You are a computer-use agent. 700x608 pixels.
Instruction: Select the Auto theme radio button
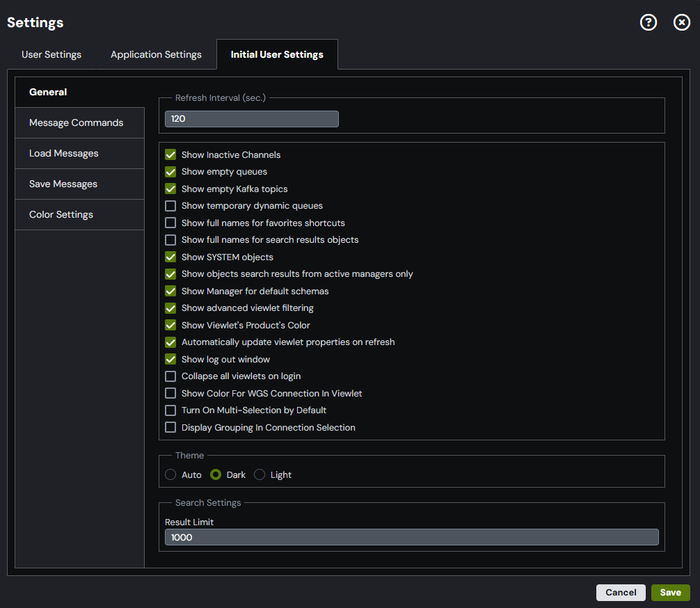tap(170, 474)
